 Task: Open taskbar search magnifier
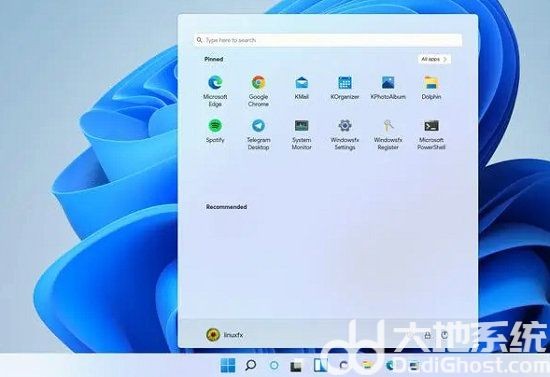pos(250,365)
